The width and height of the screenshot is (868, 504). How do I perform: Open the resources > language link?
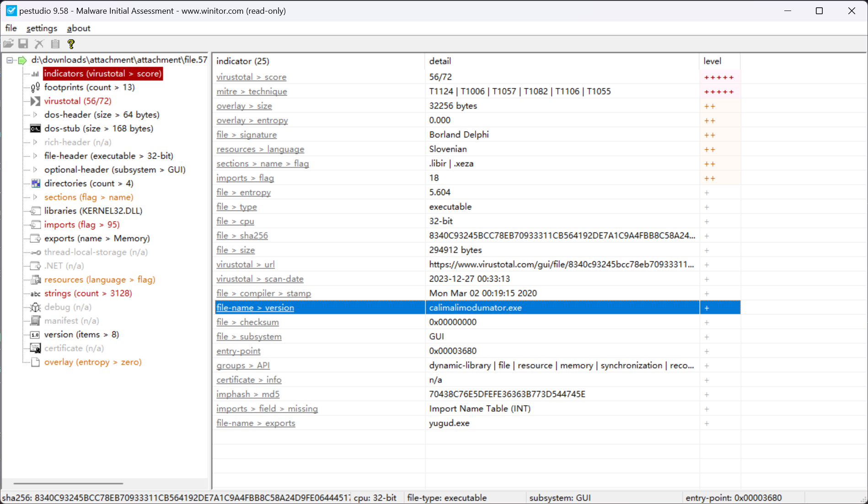[260, 149]
